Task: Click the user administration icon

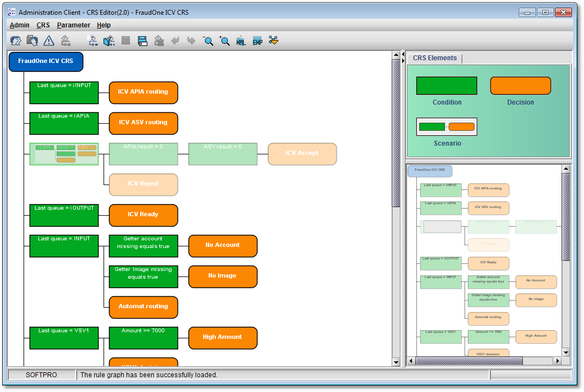Action: pyautogui.click(x=16, y=41)
